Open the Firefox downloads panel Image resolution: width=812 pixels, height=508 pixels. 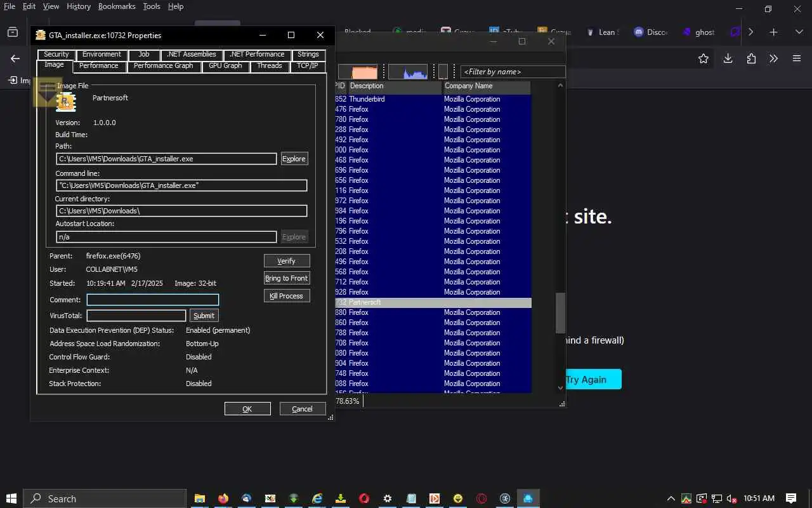[728, 58]
